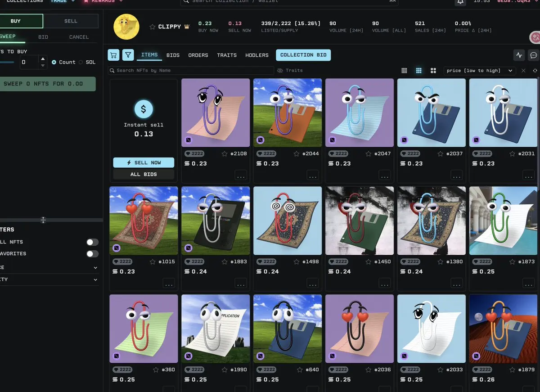Select the medium grid view icon

click(x=418, y=71)
